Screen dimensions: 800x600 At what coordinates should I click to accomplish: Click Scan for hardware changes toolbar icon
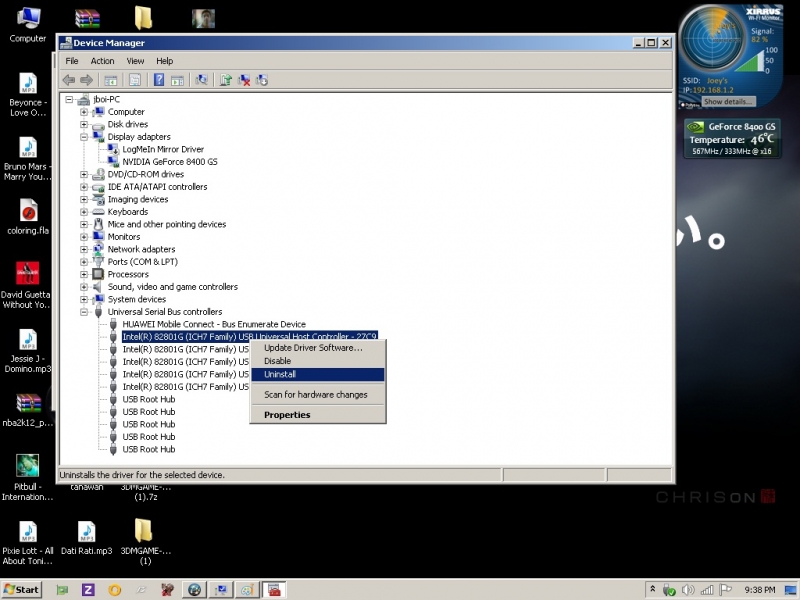tap(202, 80)
